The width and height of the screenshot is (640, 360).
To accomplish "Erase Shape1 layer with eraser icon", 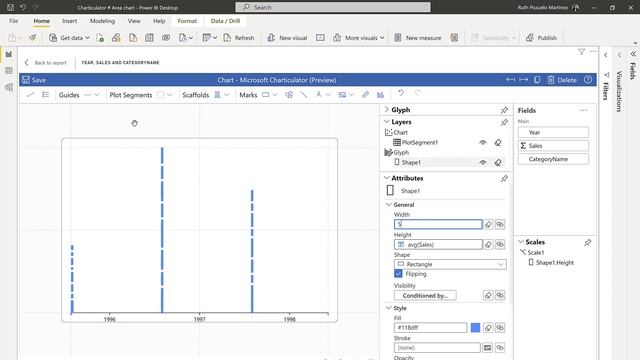I will click(498, 162).
